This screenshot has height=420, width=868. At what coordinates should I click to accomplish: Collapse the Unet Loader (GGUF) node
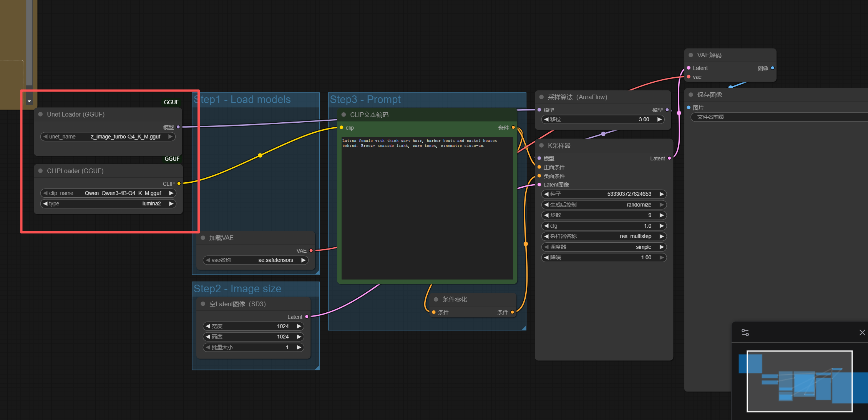pos(40,114)
